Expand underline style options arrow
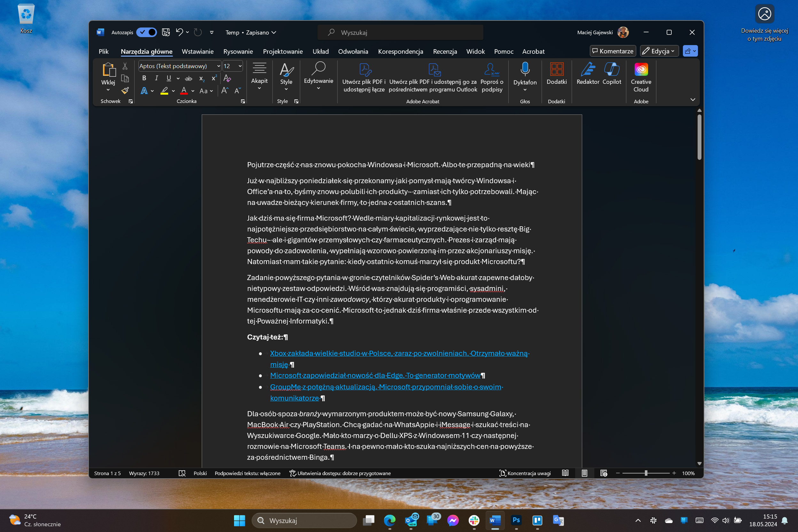 coord(178,79)
